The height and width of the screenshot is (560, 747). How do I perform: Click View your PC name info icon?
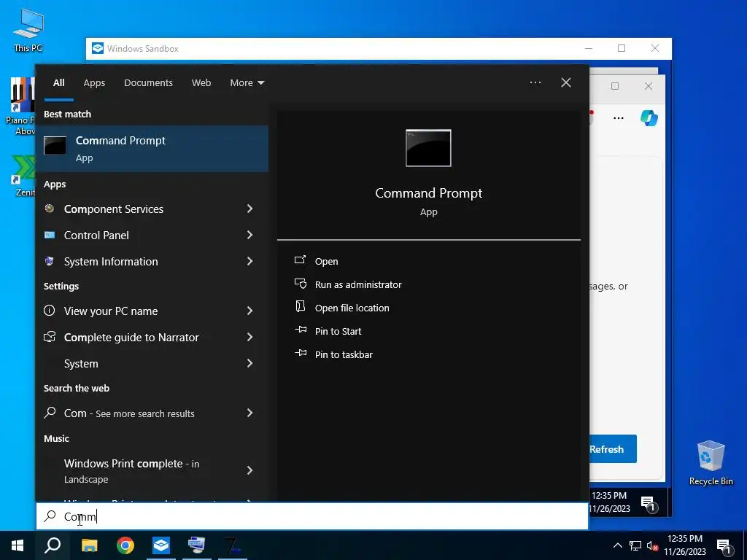click(50, 311)
